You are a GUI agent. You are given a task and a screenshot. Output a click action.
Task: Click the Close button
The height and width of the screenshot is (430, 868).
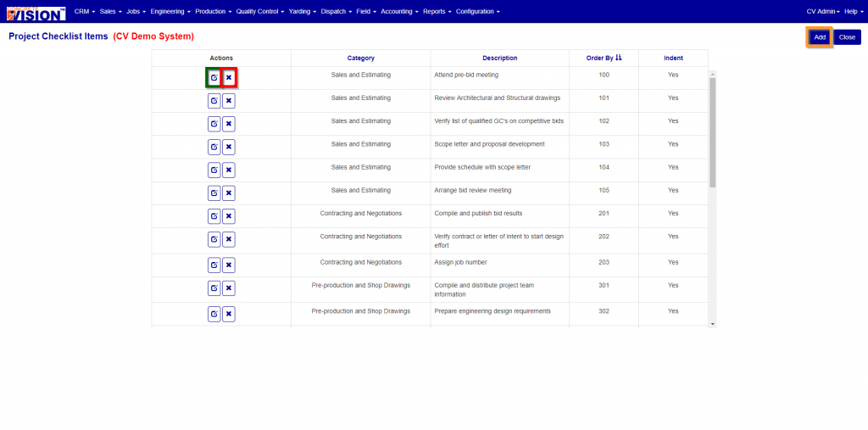(x=847, y=37)
